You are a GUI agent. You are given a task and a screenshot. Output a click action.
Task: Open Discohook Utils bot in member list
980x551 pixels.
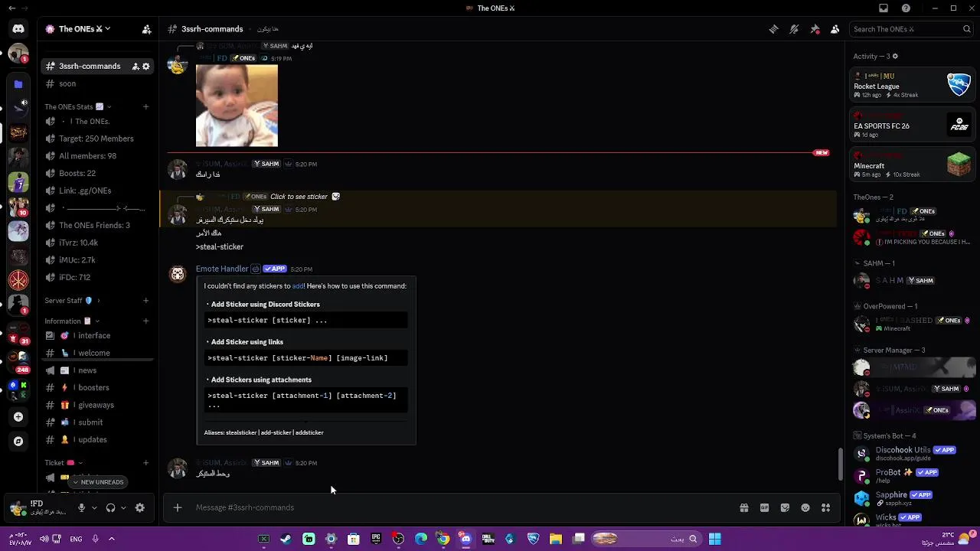pos(913,454)
